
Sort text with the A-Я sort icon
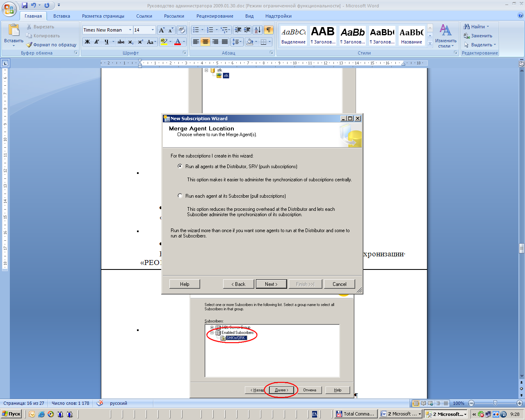pyautogui.click(x=258, y=30)
